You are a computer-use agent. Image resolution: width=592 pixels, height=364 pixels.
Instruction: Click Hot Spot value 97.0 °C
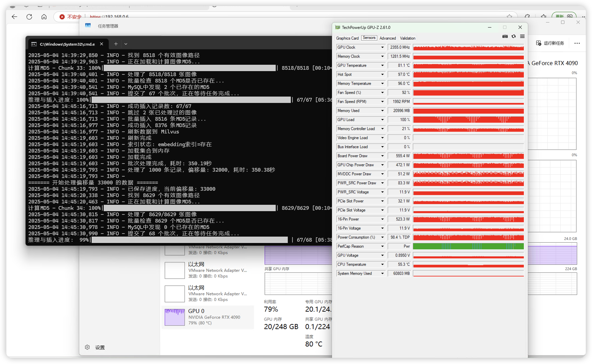click(x=399, y=74)
